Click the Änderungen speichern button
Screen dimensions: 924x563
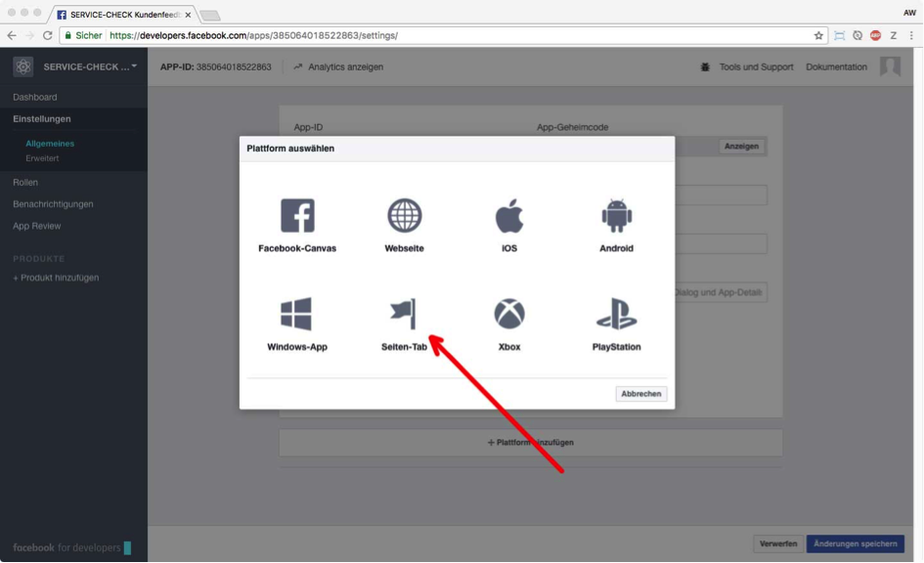pos(856,543)
